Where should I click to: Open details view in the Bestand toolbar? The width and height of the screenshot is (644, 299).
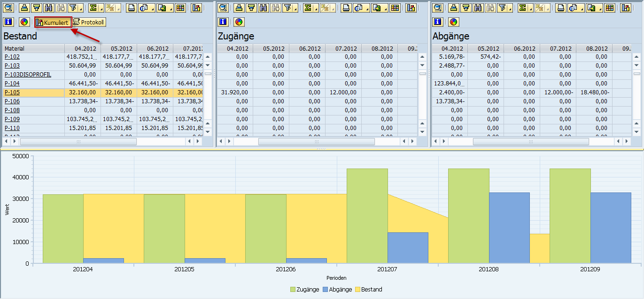[x=8, y=8]
